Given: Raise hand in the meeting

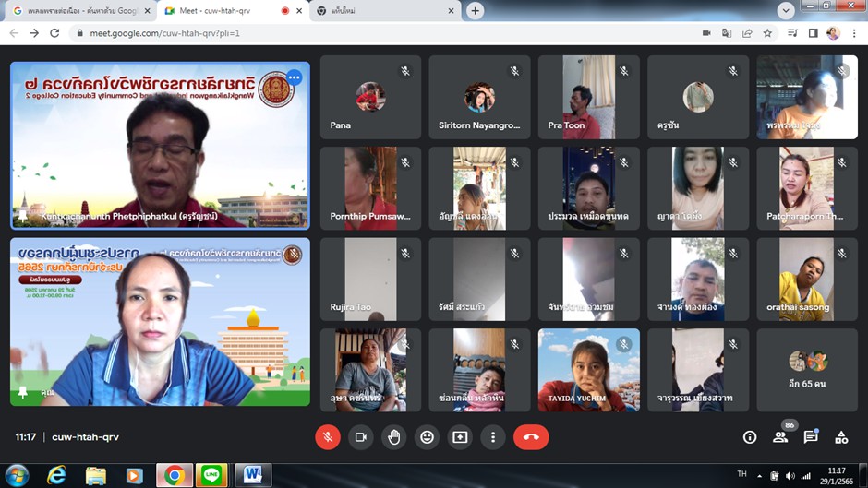Looking at the screenshot, I should pos(393,437).
